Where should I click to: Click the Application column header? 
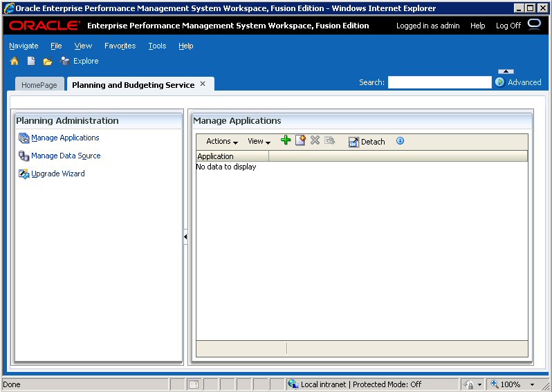pyautogui.click(x=232, y=156)
